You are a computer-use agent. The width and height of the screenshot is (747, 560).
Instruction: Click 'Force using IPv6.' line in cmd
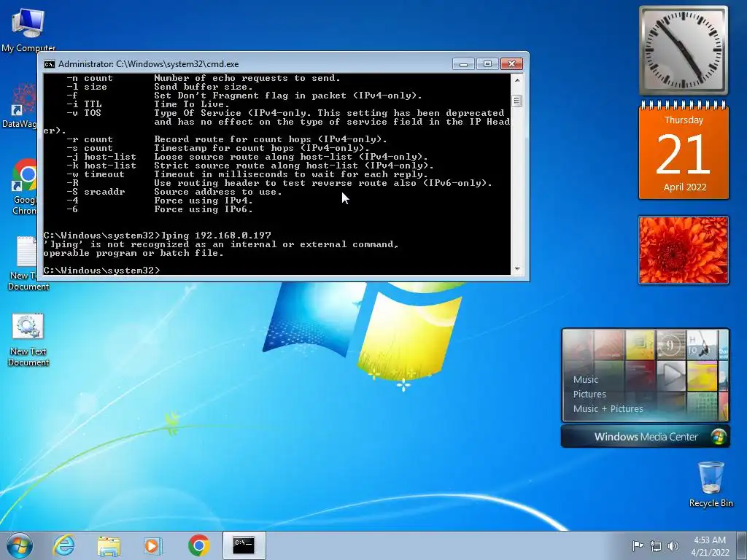(204, 209)
